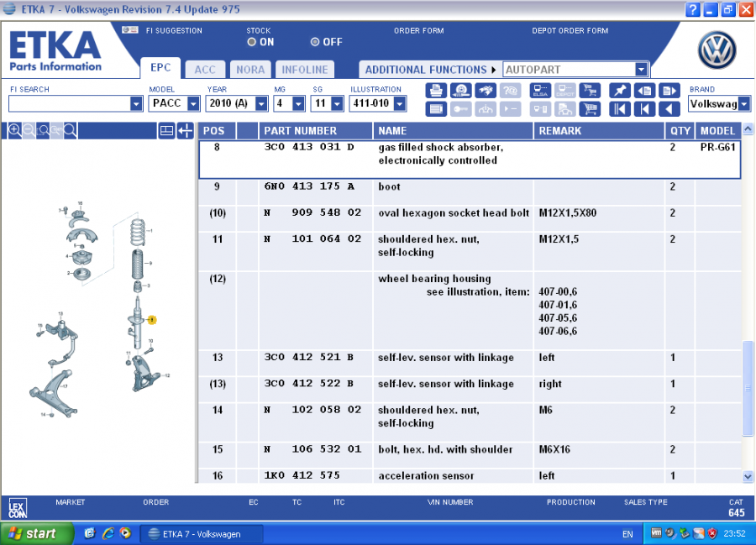The height and width of the screenshot is (545, 756).
Task: Go to the next illustration page icon
Action: [669, 91]
